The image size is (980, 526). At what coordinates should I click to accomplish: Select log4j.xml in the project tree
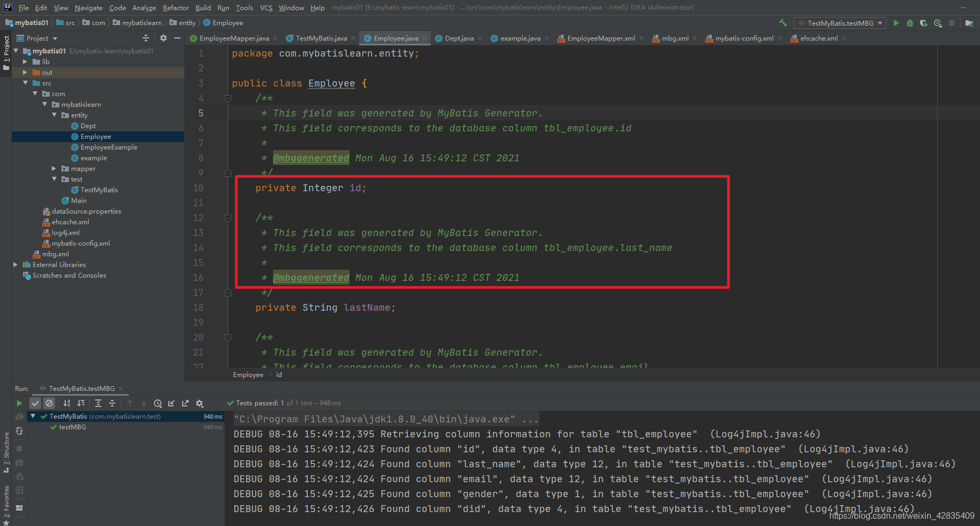pyautogui.click(x=65, y=232)
